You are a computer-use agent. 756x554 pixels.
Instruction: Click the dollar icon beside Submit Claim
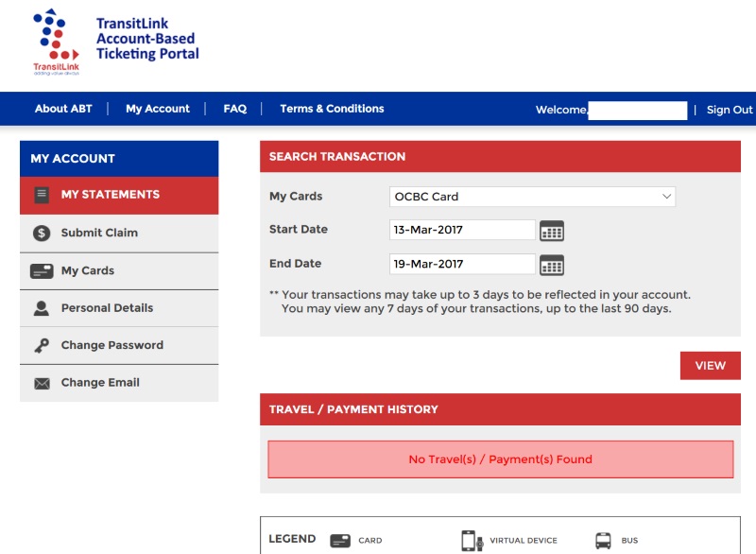pos(42,233)
